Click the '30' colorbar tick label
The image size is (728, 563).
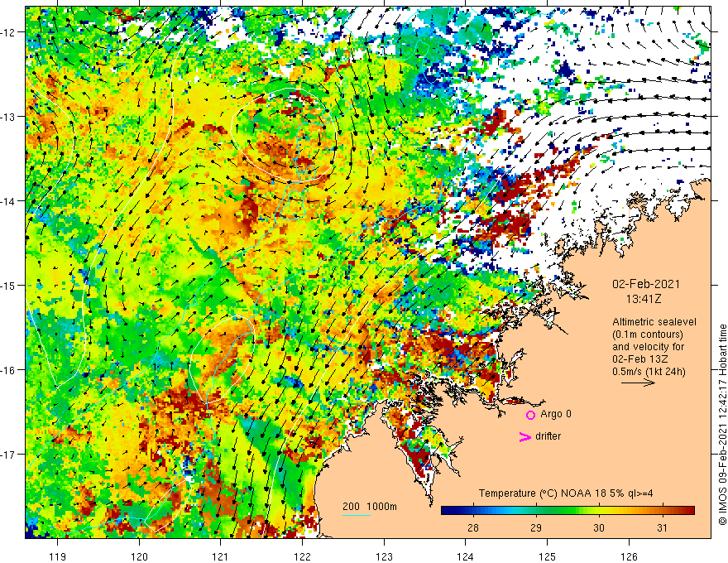[599, 527]
